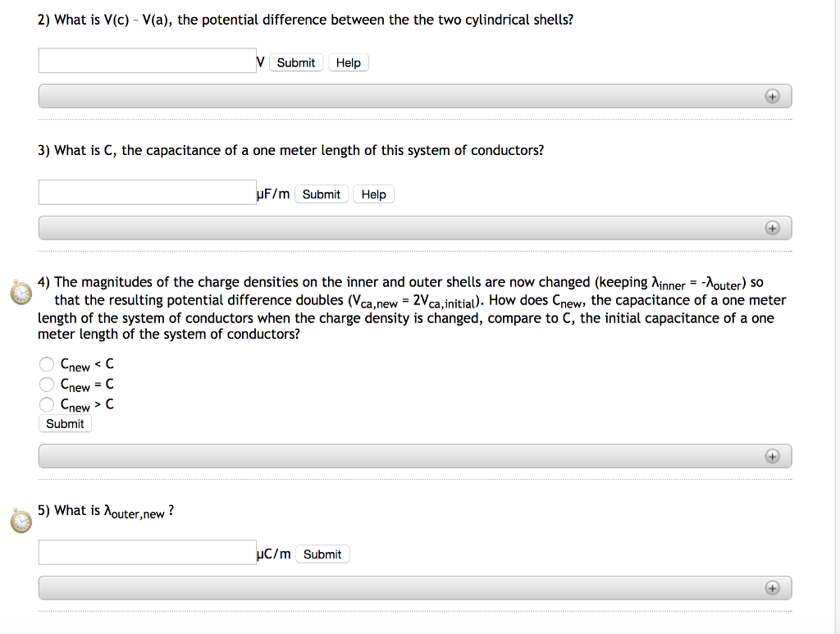Expand the plus icon under question 3
The image size is (840, 634).
(771, 227)
